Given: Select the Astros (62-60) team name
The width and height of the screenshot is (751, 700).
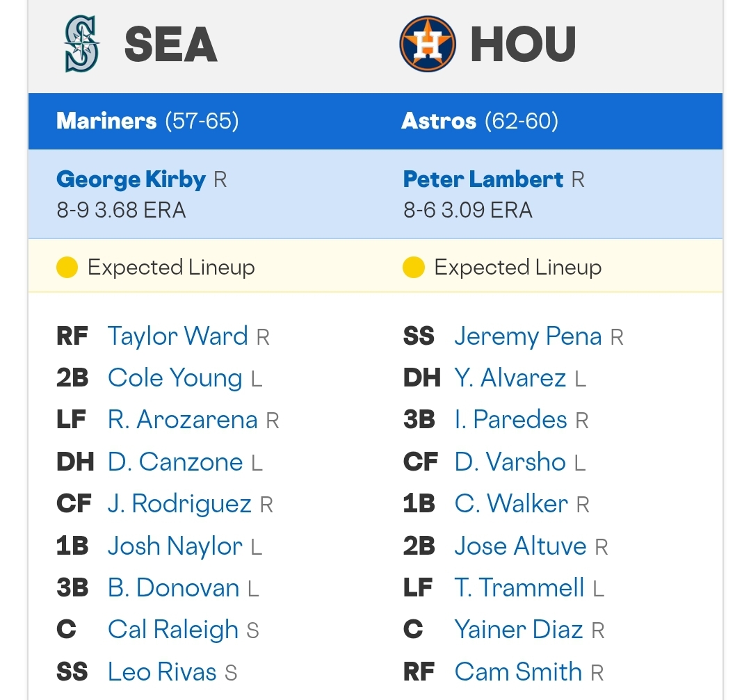Looking at the screenshot, I should tap(480, 121).
